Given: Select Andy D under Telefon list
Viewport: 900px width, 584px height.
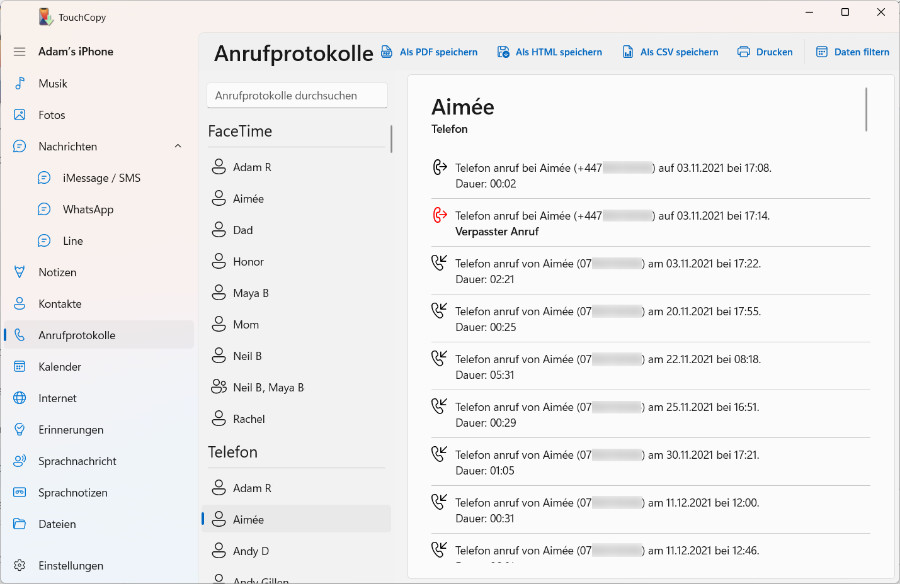Looking at the screenshot, I should point(251,551).
